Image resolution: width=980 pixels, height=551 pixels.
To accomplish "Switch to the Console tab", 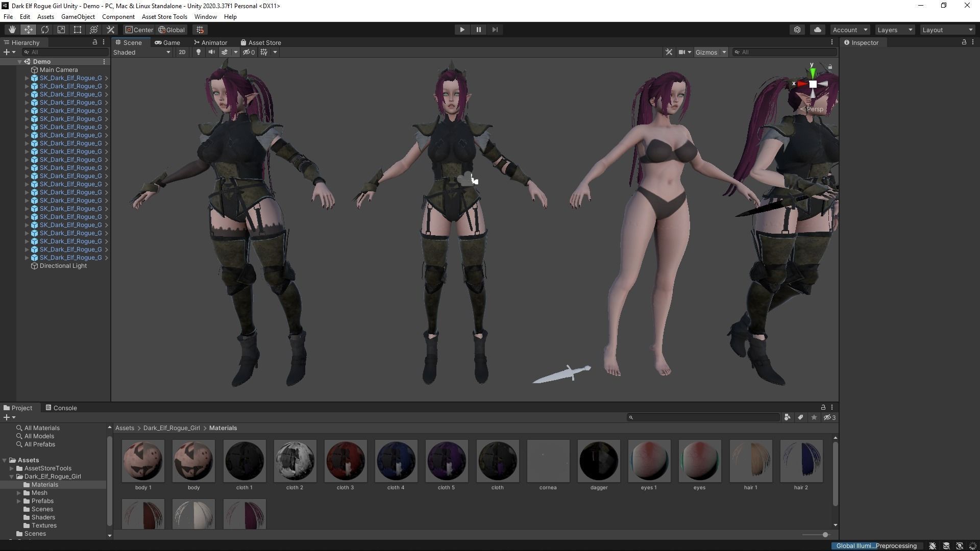I will click(61, 408).
